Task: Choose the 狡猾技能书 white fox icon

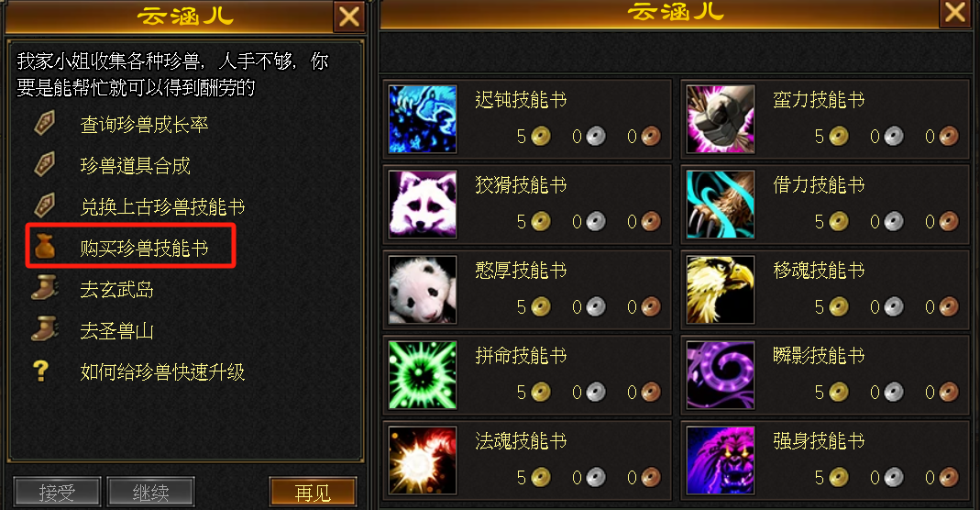Action: (x=423, y=205)
